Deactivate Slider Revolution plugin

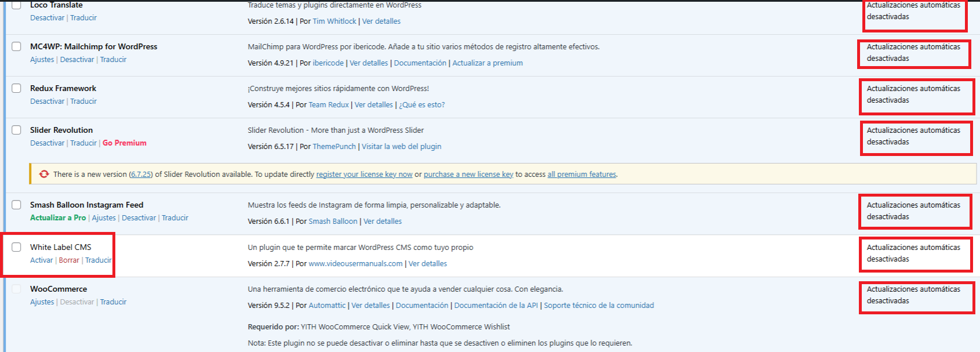point(47,143)
